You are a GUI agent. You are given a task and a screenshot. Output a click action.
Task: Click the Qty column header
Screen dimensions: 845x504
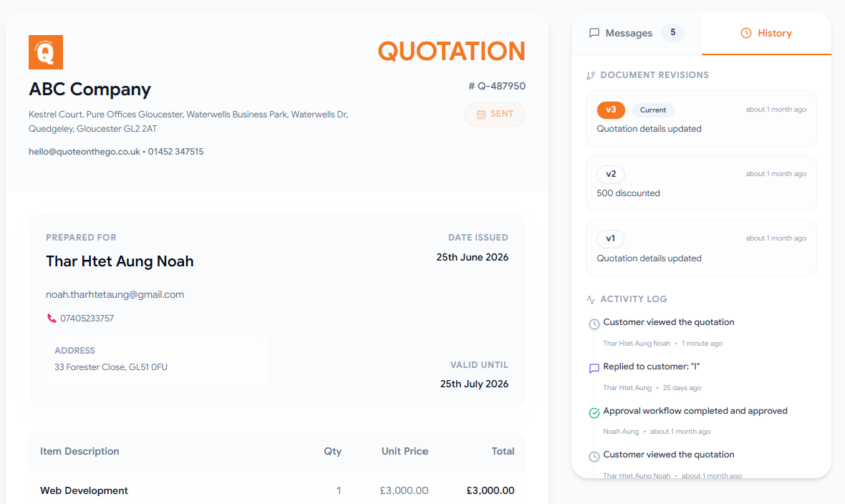[332, 451]
